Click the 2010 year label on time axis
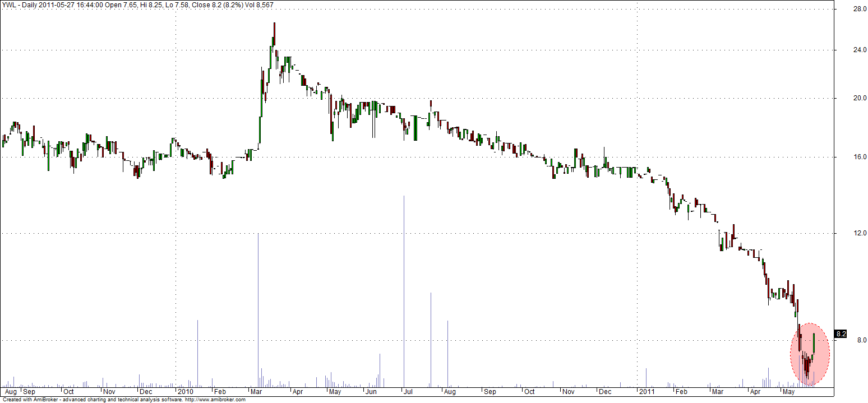868x403 pixels. [185, 391]
